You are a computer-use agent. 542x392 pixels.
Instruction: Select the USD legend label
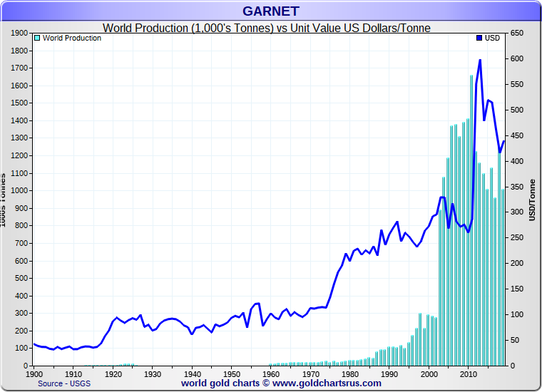point(492,38)
